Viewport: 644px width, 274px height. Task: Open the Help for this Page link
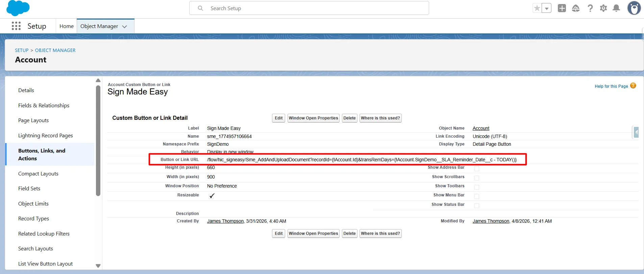point(611,86)
